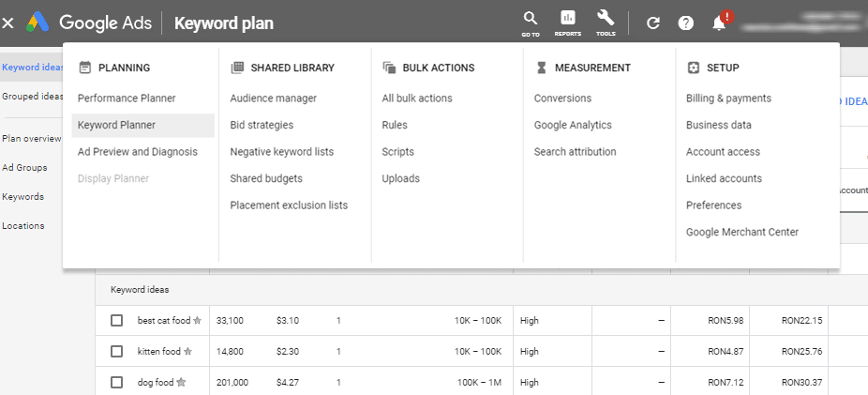Open the notifications bell icon

[719, 23]
